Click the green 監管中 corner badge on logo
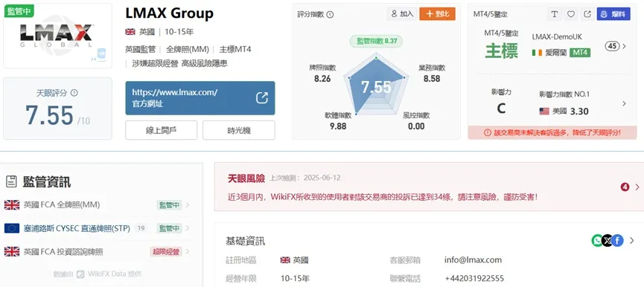Screen dimensions: 644x287 (x=19, y=11)
